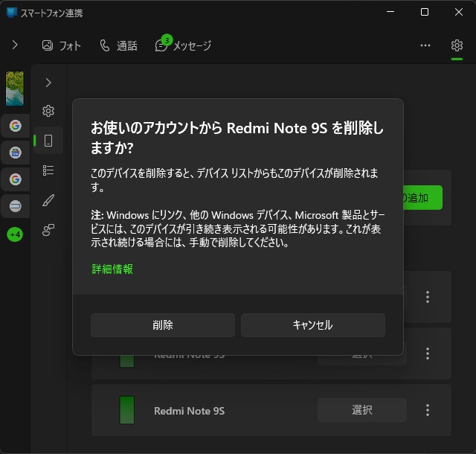
Task: Click the bottom Redmi Note 9S device name
Action: click(x=189, y=411)
